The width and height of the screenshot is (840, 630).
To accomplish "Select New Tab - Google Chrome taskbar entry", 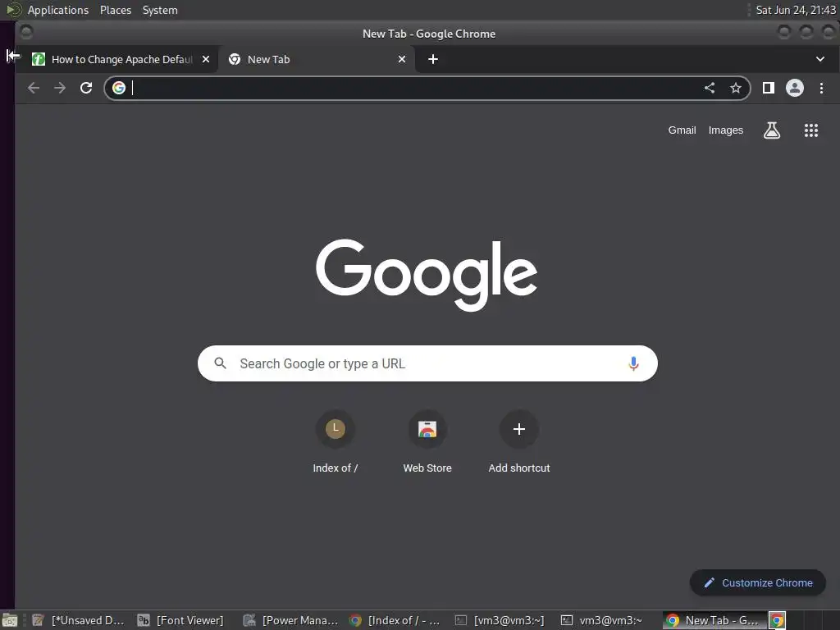I will tap(714, 620).
